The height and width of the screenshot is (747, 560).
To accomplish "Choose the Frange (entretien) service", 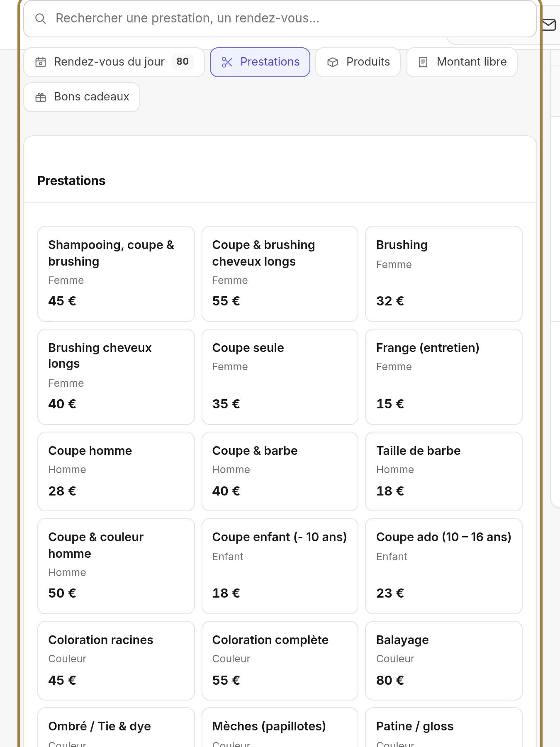I will (444, 377).
